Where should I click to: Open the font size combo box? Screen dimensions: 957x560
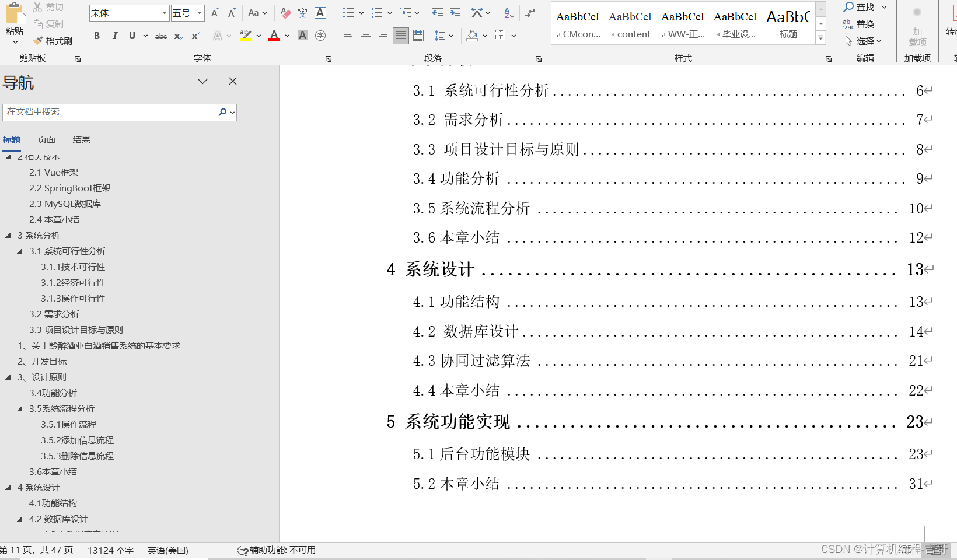coord(187,13)
